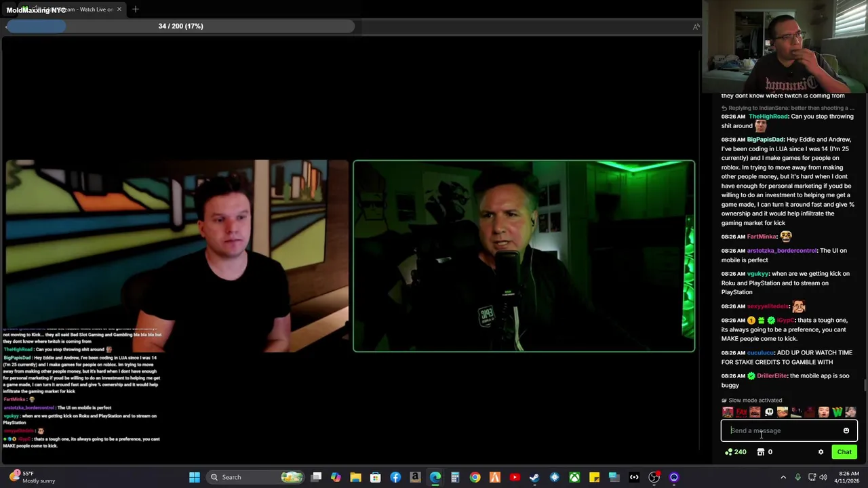Open File Explorer from the taskbar
The image size is (868, 488).
tap(355, 477)
